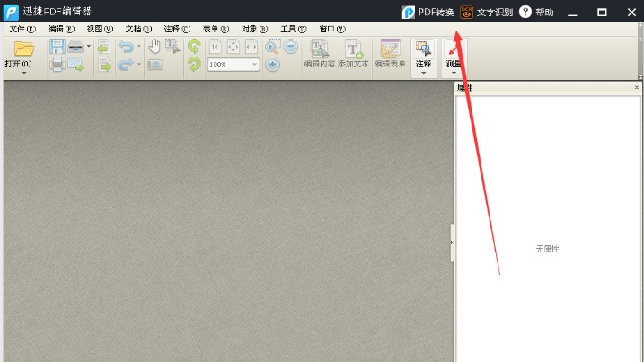The height and width of the screenshot is (362, 644).
Task: Open the 文件(F) menu
Action: (22, 29)
